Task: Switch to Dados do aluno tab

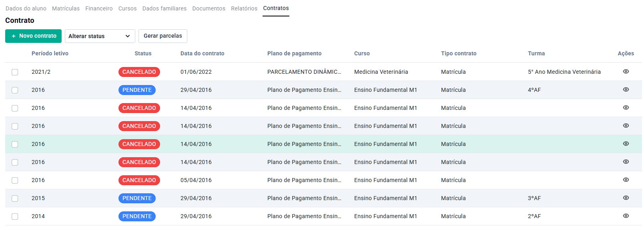Action: (x=26, y=8)
